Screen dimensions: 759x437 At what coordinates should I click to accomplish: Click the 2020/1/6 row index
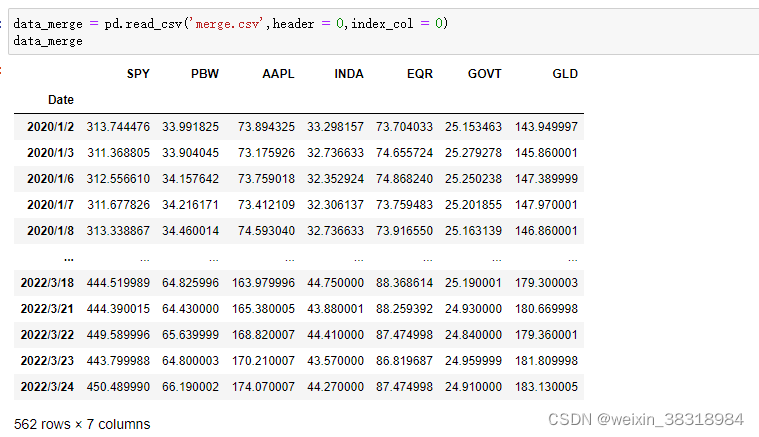(x=50, y=179)
